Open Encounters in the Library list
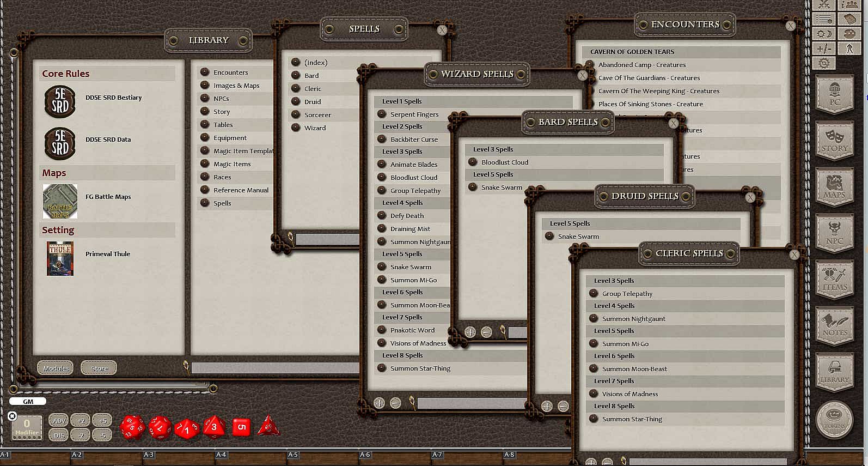Viewport: 868px width, 466px height. pos(230,72)
